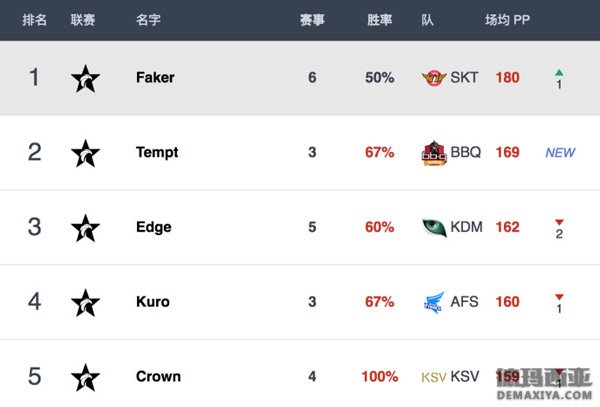Click the league star icon beside Crown
Viewport: 600px width, 407px height.
(x=85, y=378)
